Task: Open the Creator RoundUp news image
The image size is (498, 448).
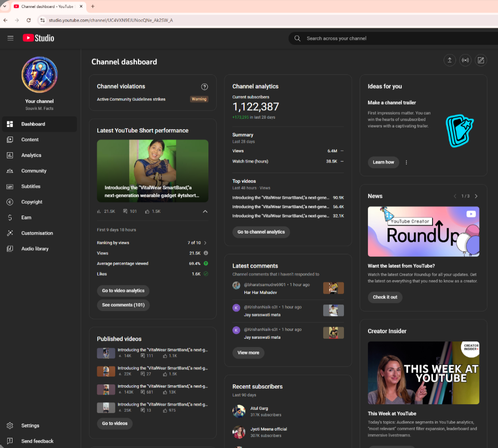Action: point(423,231)
